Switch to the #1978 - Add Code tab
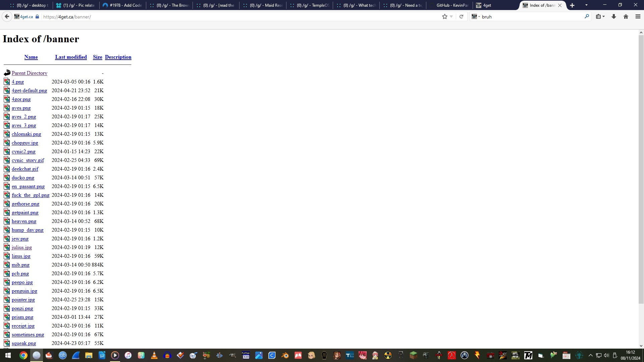The height and width of the screenshot is (362, 644). [x=125, y=5]
